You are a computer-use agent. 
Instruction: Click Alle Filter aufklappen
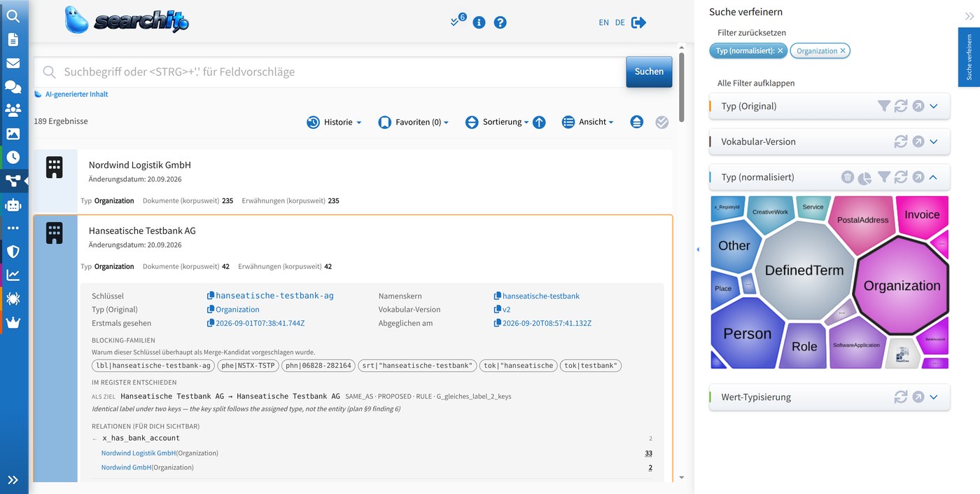tap(756, 83)
